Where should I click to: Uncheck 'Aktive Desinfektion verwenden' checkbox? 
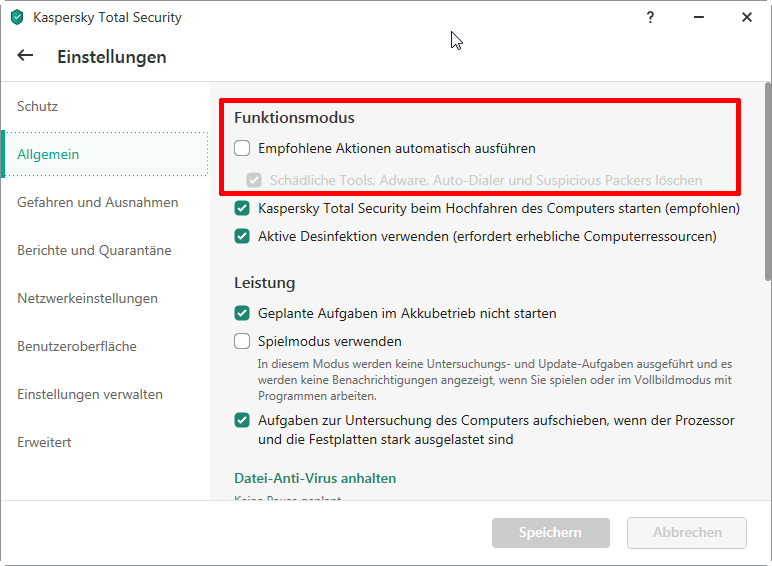coord(242,236)
